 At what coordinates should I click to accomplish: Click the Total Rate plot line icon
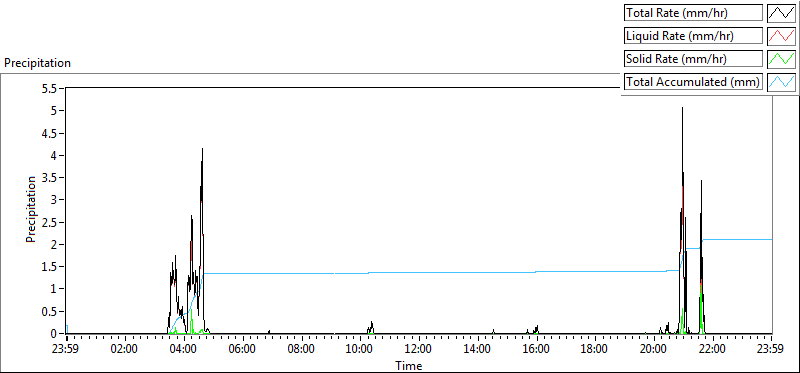tap(781, 13)
